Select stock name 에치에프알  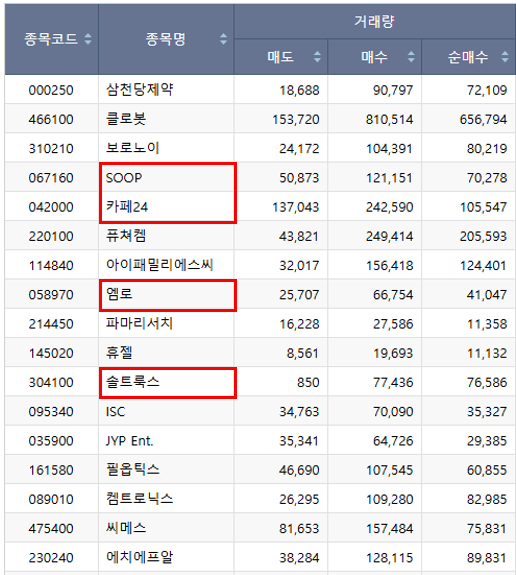pyautogui.click(x=139, y=558)
